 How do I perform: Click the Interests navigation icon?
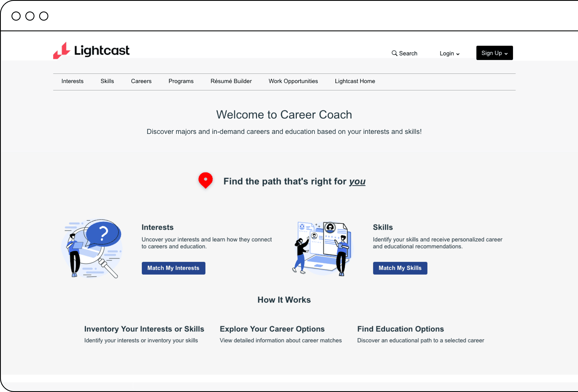tap(73, 81)
